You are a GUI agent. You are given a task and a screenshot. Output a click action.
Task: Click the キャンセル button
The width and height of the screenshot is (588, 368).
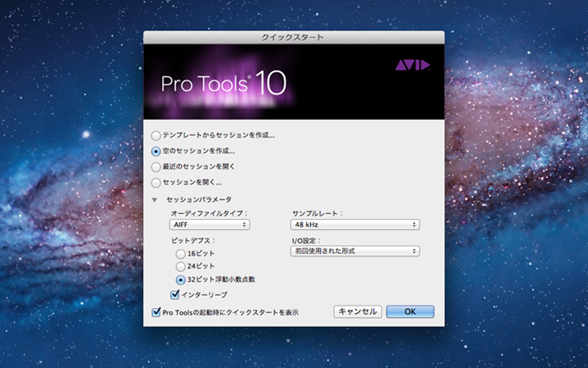pyautogui.click(x=358, y=311)
